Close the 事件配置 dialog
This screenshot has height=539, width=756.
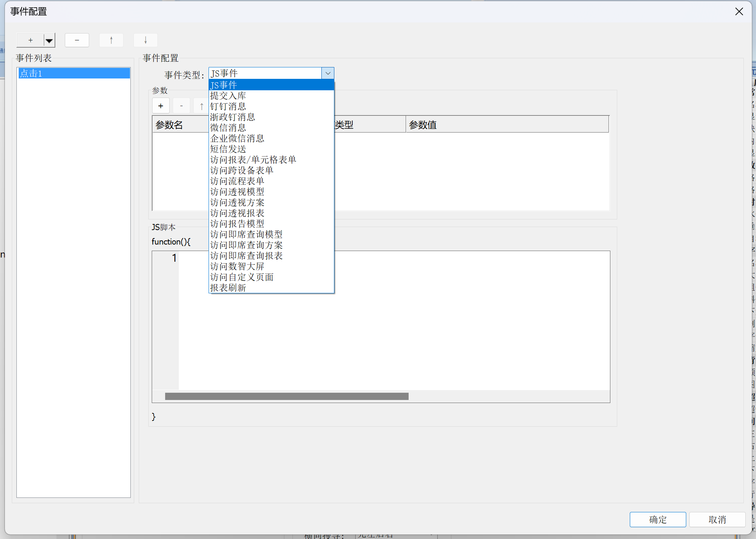(739, 11)
